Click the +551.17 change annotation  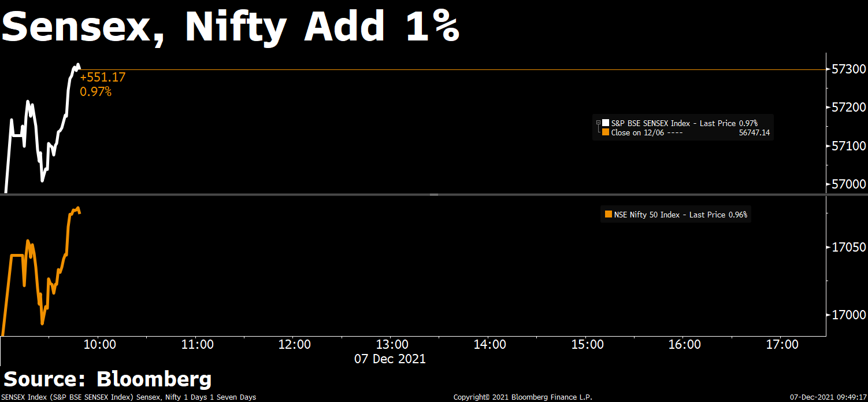(103, 78)
